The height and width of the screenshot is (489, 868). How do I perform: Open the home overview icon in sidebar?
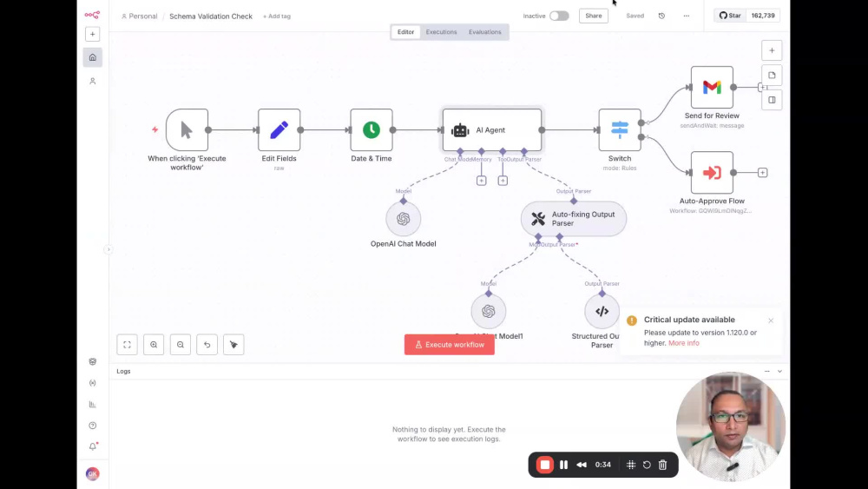pyautogui.click(x=93, y=57)
